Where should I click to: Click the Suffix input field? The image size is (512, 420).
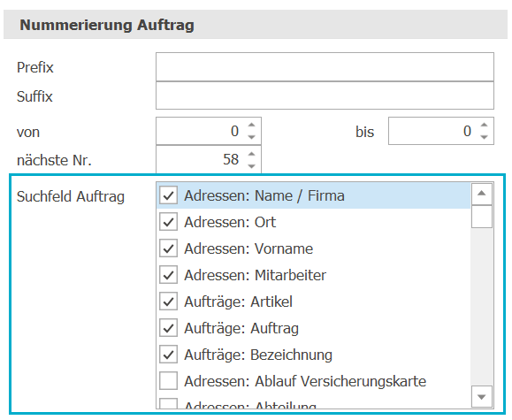325,95
